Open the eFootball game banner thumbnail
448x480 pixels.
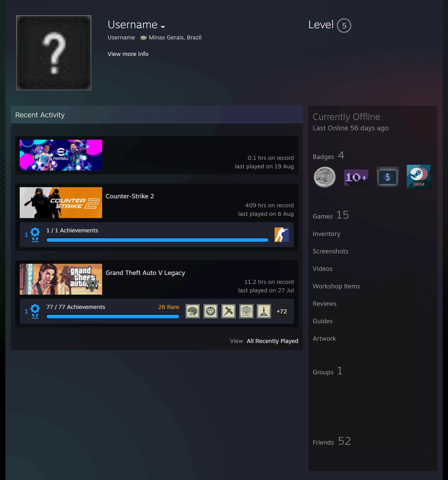click(x=61, y=155)
